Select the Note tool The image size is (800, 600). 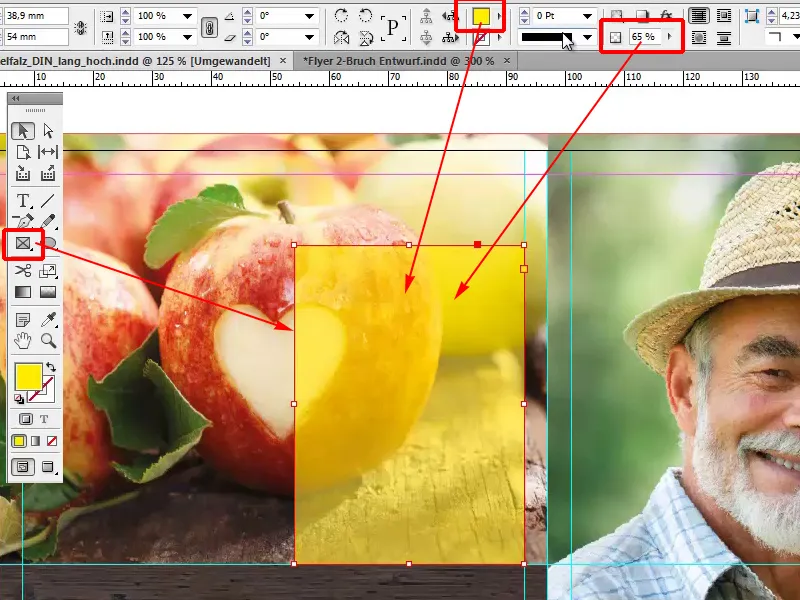coord(22,320)
